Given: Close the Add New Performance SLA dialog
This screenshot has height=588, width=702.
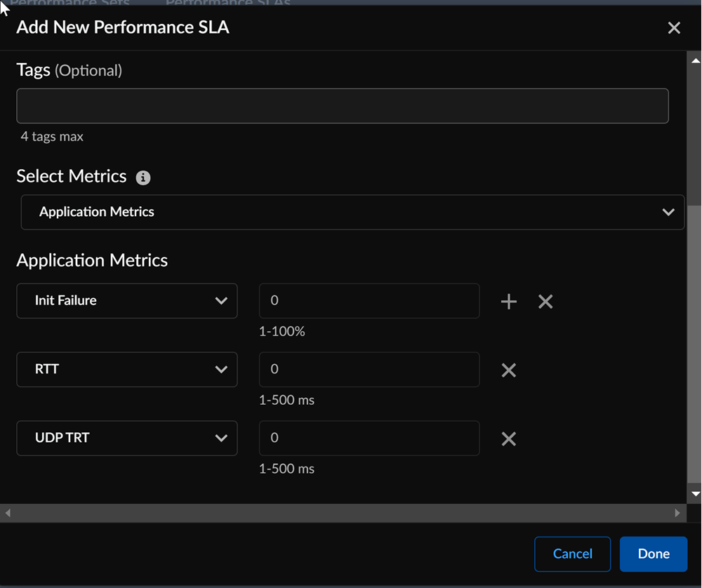Looking at the screenshot, I should [x=674, y=28].
